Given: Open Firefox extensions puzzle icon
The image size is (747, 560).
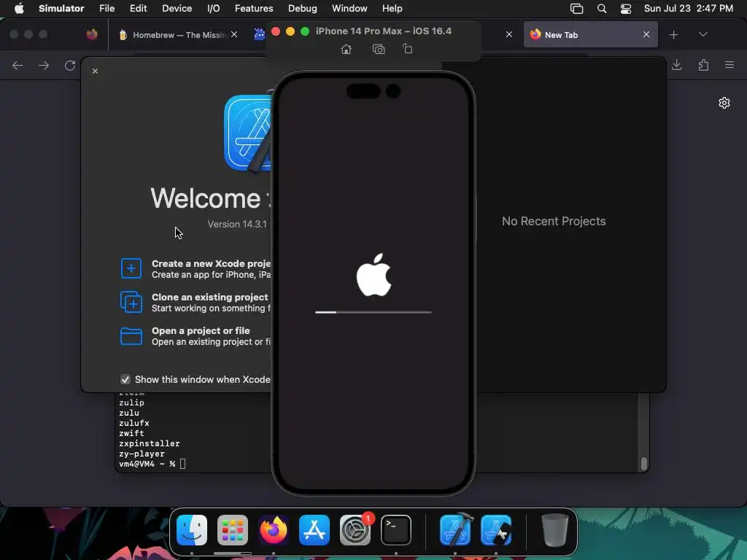Looking at the screenshot, I should click(704, 65).
